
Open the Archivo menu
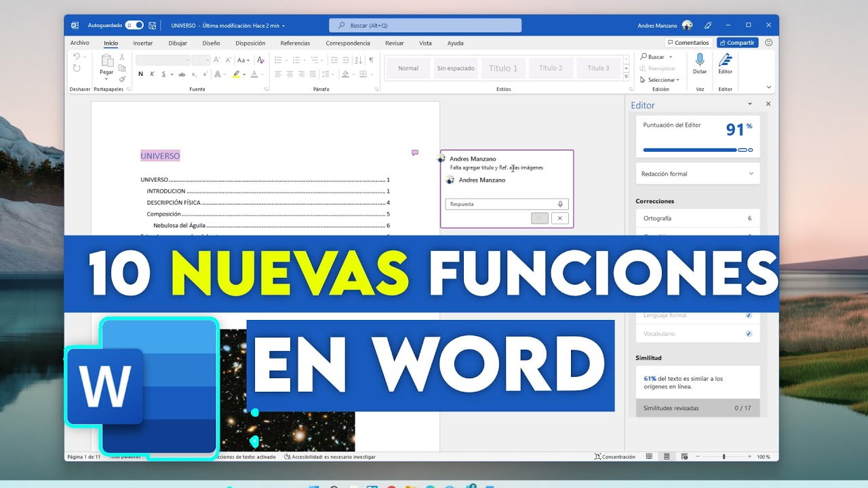(x=80, y=43)
